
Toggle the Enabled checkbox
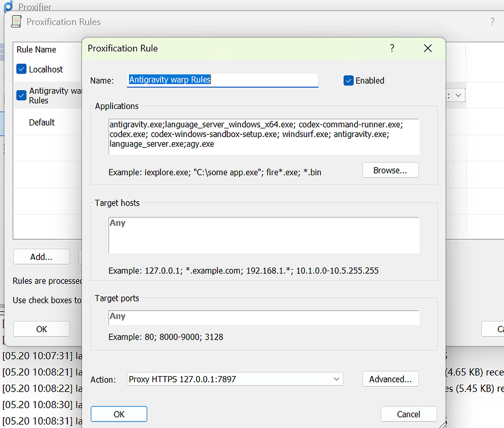click(x=348, y=80)
